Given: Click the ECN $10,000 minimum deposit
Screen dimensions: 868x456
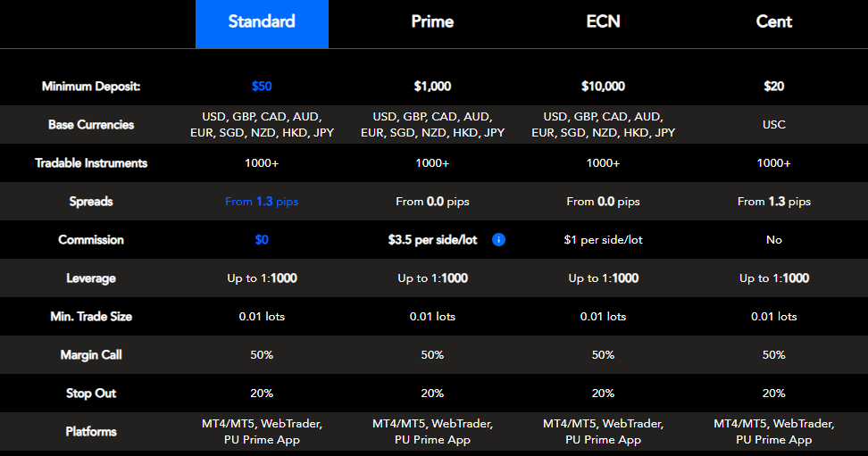Looking at the screenshot, I should pyautogui.click(x=604, y=87).
